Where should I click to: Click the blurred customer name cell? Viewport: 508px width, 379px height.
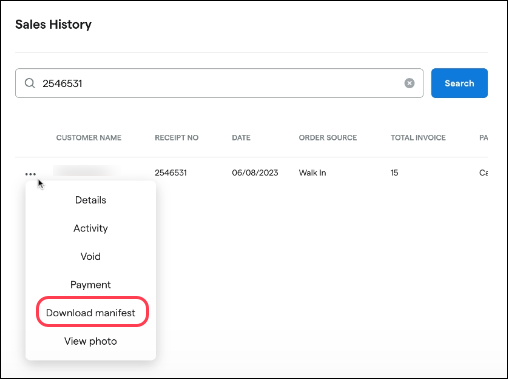[87, 171]
